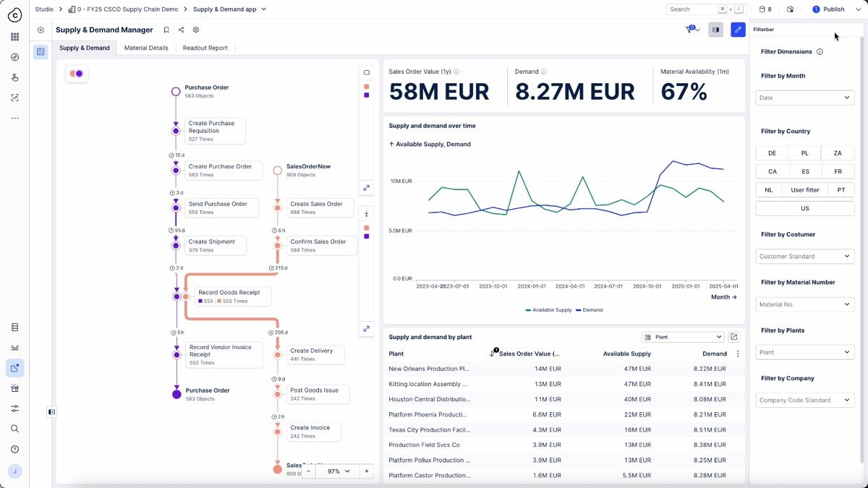This screenshot has width=868, height=488.
Task: Toggle the object type color switch
Action: click(76, 74)
